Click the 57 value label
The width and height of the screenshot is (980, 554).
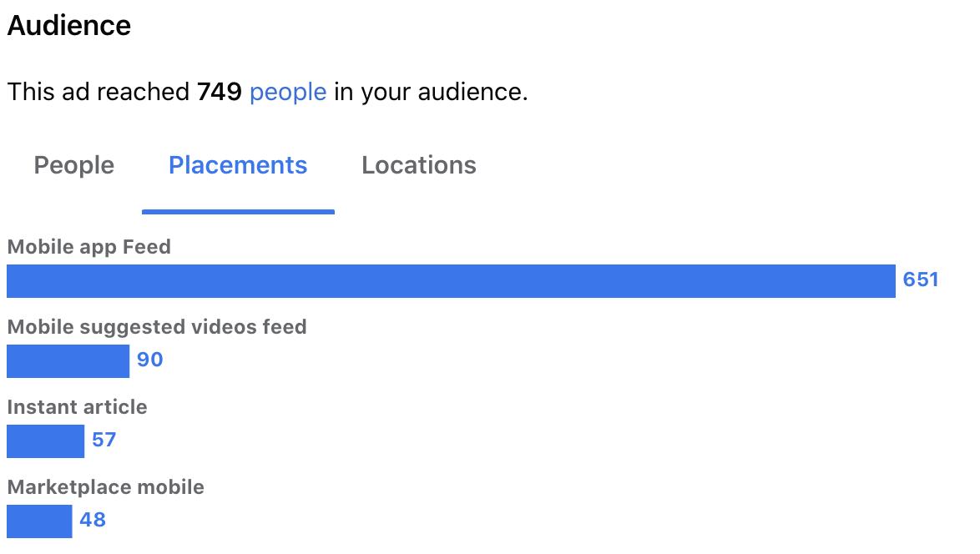coord(104,440)
